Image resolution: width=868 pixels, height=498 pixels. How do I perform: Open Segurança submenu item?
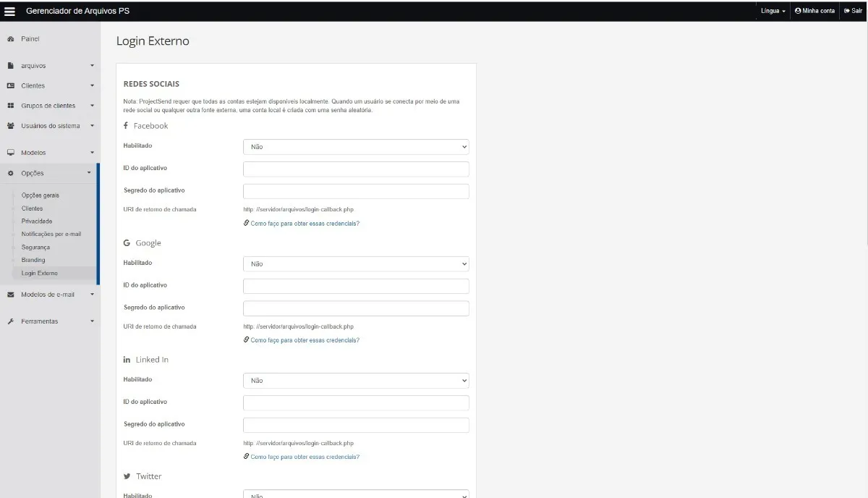(x=36, y=248)
